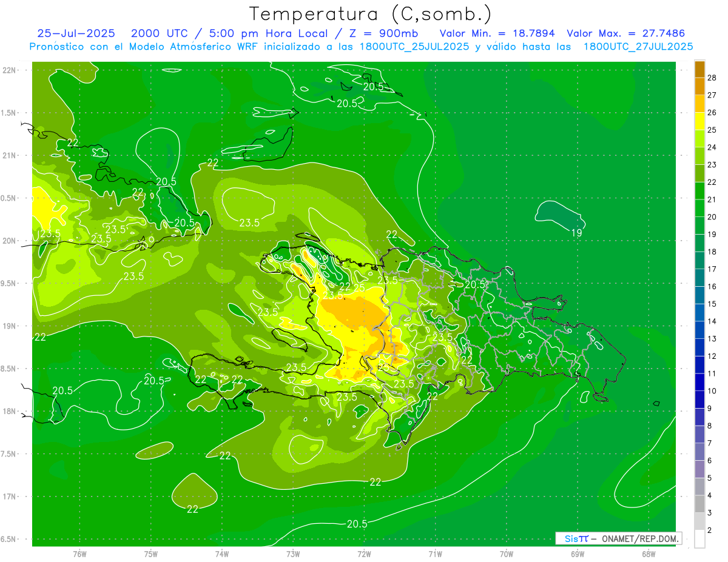Click the dark blue legend swatch between 10 and 11

[x=699, y=382]
